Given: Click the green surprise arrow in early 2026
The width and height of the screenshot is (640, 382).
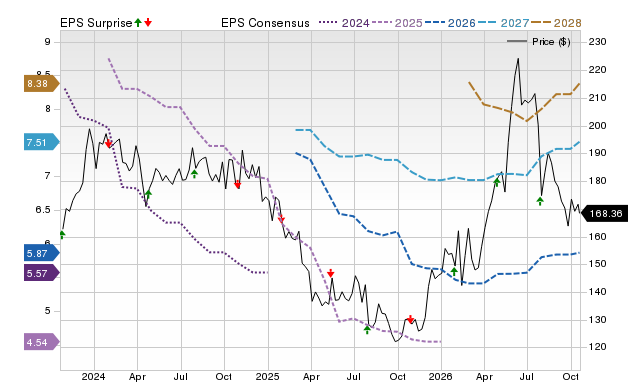Looking at the screenshot, I should coord(454,271).
